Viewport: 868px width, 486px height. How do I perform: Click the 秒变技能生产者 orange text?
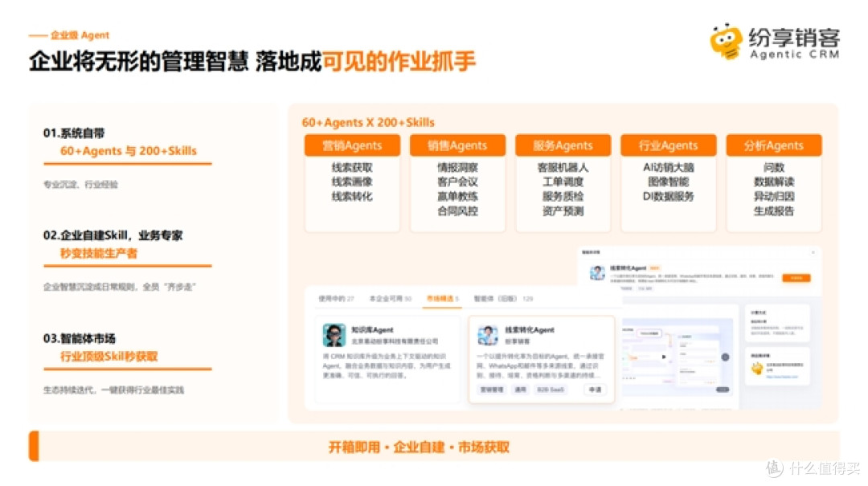coord(99,253)
